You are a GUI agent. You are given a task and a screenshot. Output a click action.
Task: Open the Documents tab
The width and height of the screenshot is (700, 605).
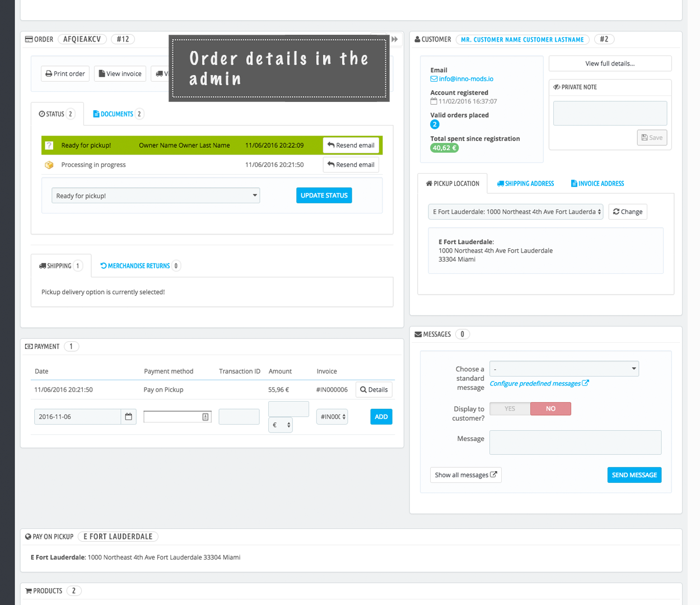click(x=118, y=114)
